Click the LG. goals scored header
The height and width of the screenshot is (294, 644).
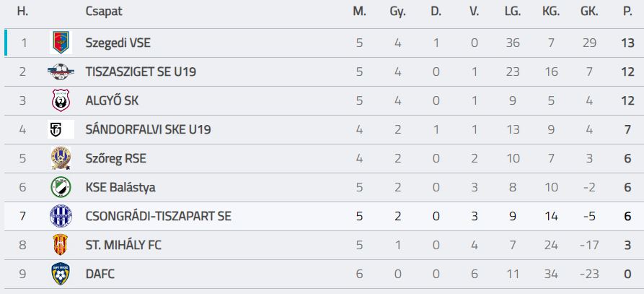[x=513, y=12]
